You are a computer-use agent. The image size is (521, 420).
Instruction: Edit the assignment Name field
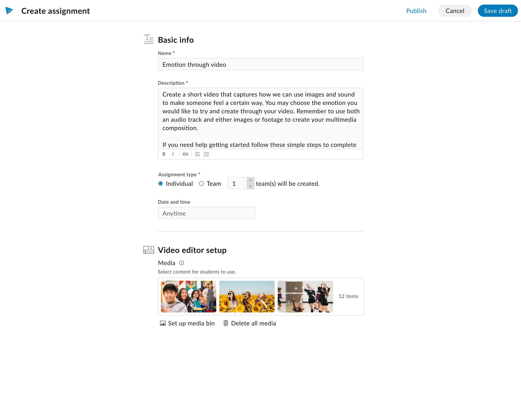260,64
